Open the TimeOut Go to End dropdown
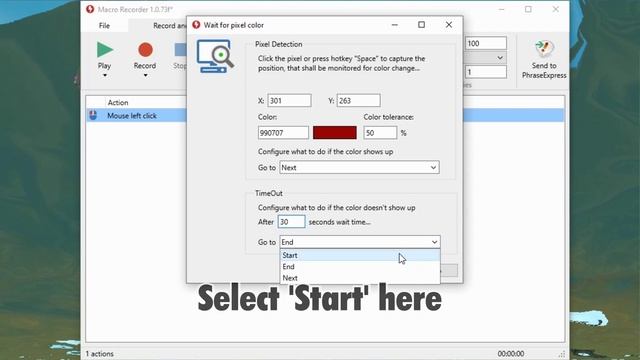The width and height of the screenshot is (640, 360). tap(360, 242)
